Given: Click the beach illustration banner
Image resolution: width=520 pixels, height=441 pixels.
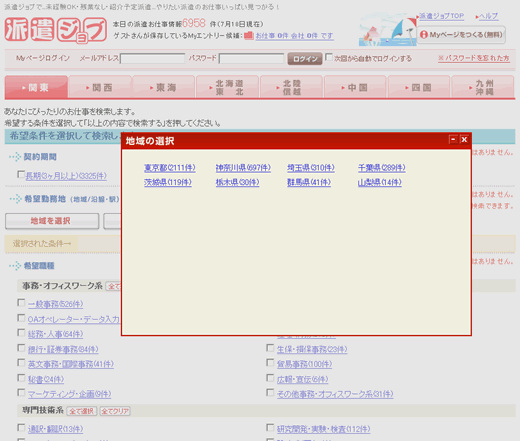Looking at the screenshot, I should [388, 30].
